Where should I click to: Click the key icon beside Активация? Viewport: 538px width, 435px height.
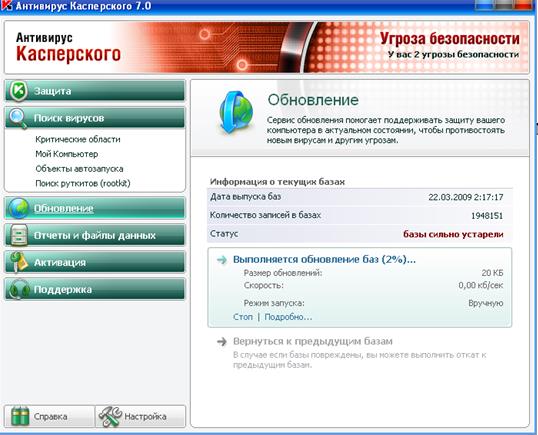point(19,262)
